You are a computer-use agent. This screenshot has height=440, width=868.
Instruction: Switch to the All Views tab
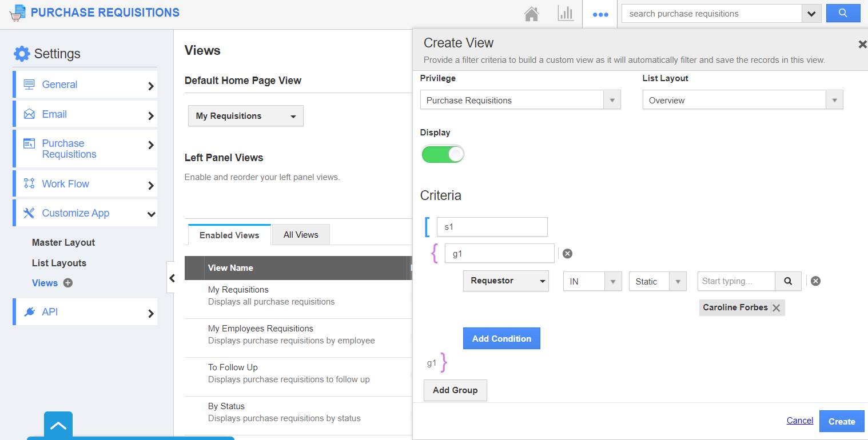(x=300, y=234)
